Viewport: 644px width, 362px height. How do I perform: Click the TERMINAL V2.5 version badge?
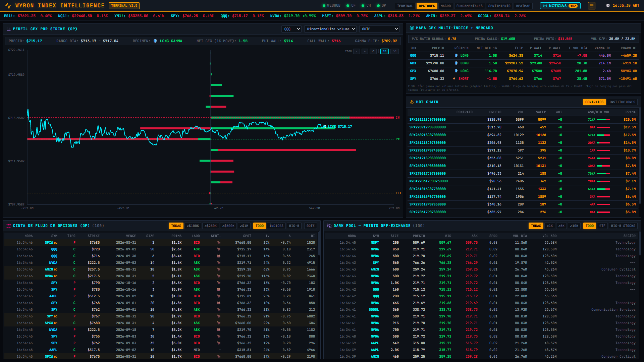124,6
